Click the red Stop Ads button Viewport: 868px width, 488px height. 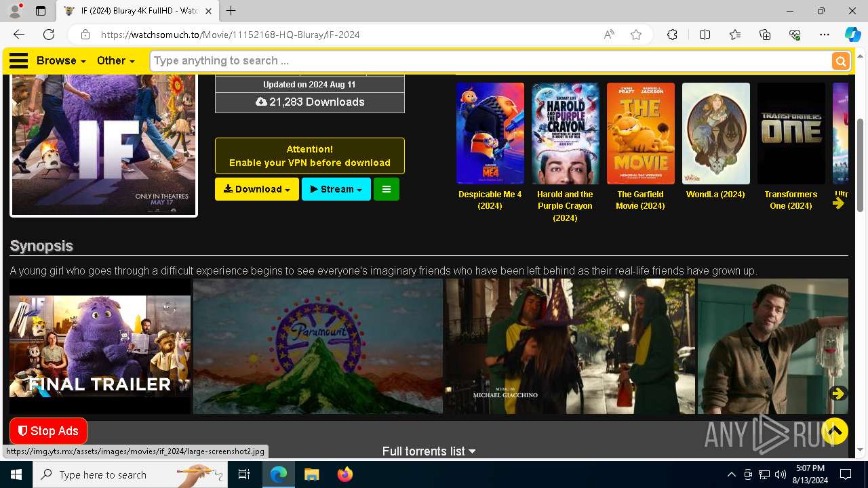click(x=48, y=431)
